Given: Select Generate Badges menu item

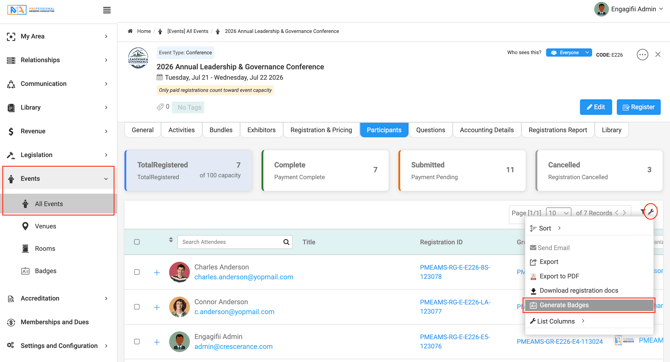Looking at the screenshot, I should click(x=589, y=305).
